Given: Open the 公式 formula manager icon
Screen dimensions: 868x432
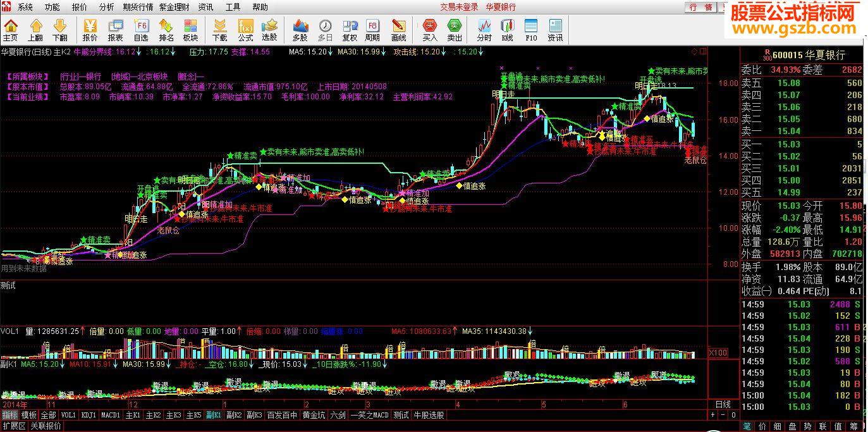Looking at the screenshot, I should tap(245, 30).
